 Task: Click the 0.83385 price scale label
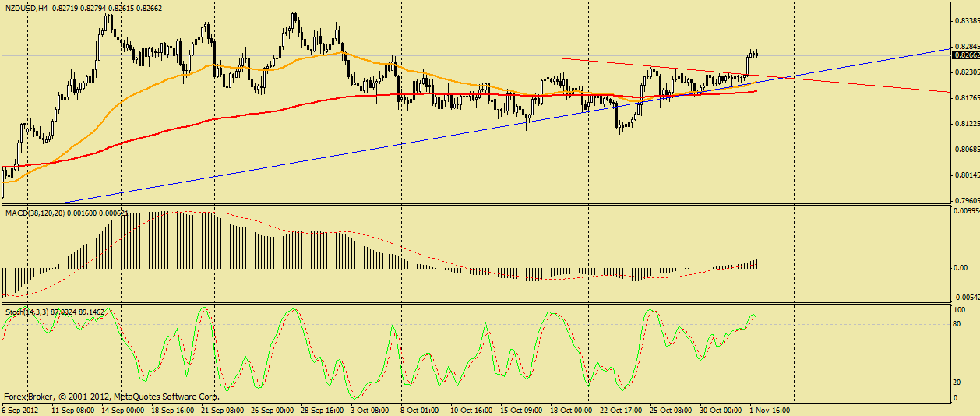point(966,22)
